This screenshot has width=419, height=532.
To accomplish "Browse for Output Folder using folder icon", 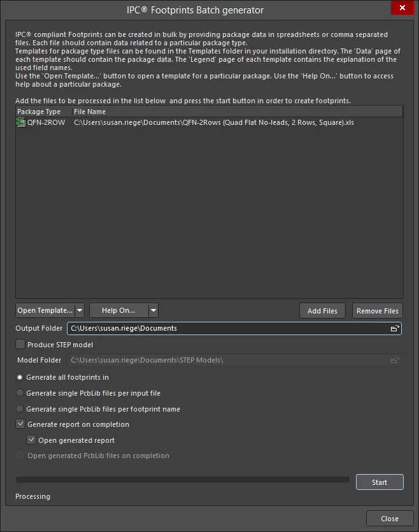I will 395,328.
